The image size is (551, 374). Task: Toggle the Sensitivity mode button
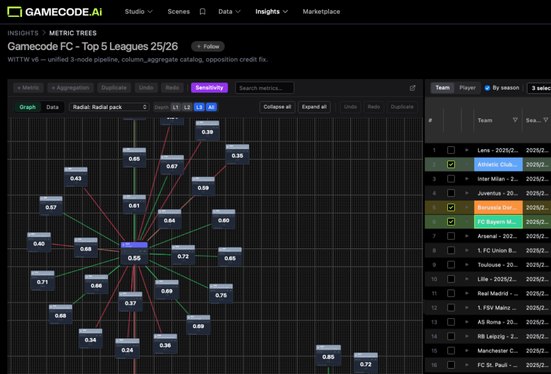tap(209, 88)
